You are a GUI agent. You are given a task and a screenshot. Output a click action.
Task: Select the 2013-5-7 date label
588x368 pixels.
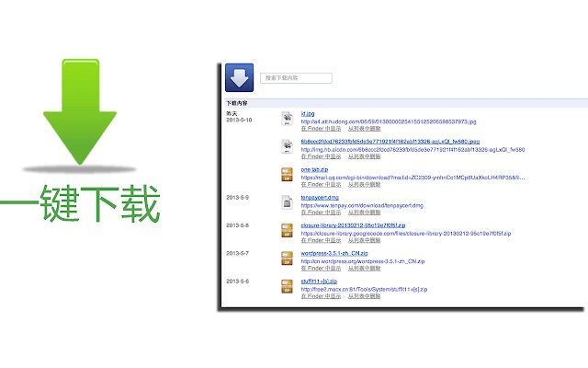point(237,254)
